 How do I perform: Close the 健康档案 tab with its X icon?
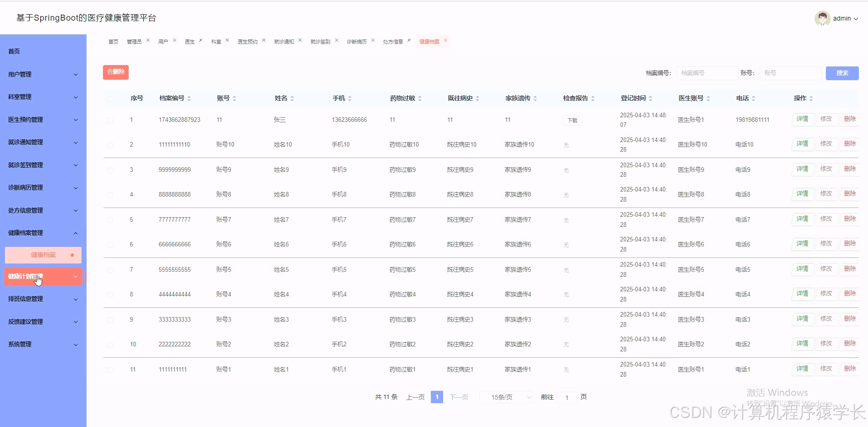(x=445, y=40)
